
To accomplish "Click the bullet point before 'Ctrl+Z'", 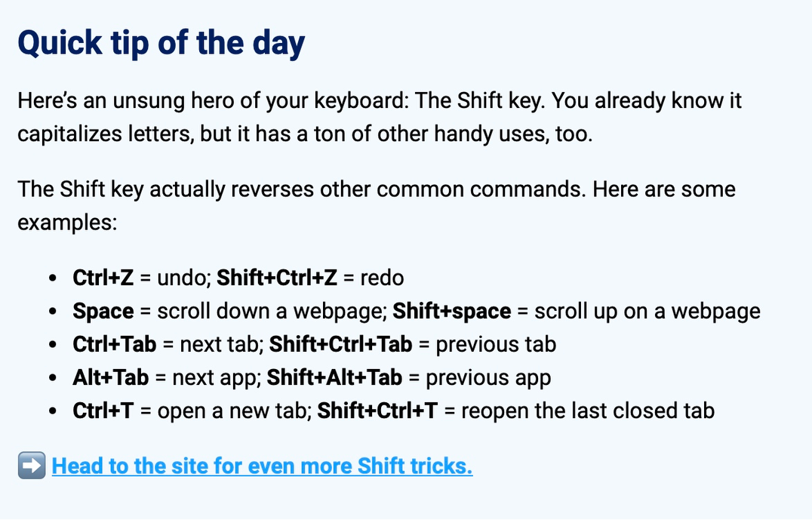I will [52, 278].
